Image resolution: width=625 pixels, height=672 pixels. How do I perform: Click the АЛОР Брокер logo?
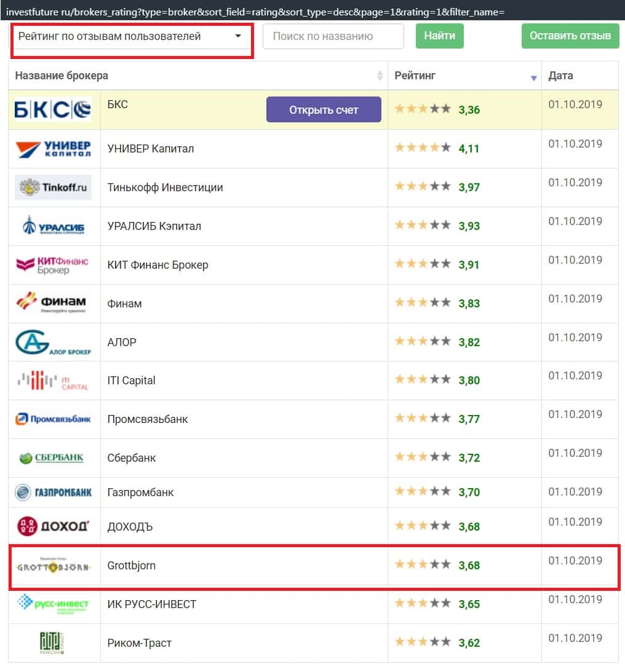(x=53, y=342)
